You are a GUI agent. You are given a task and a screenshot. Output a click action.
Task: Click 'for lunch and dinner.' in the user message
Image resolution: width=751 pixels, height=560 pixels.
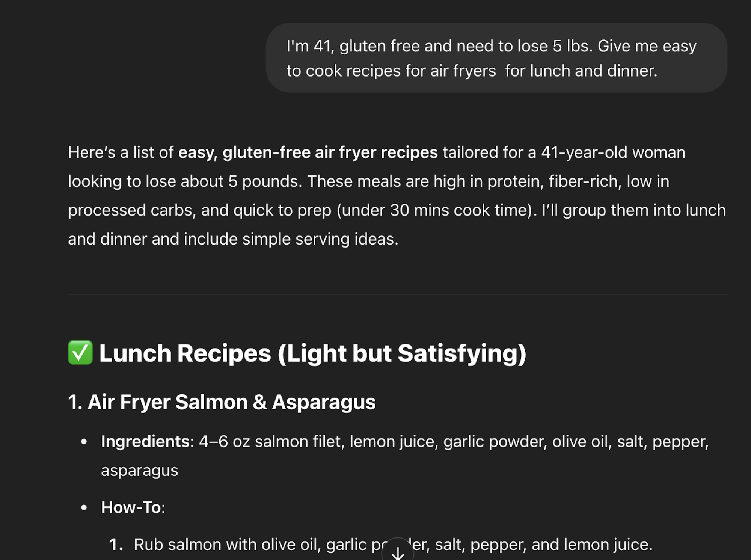pyautogui.click(x=581, y=71)
